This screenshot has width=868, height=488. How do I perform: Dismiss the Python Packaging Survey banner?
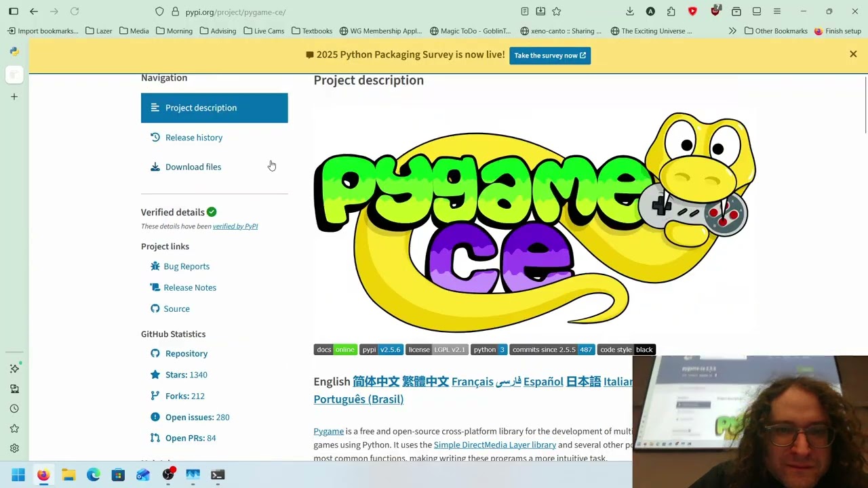point(853,54)
